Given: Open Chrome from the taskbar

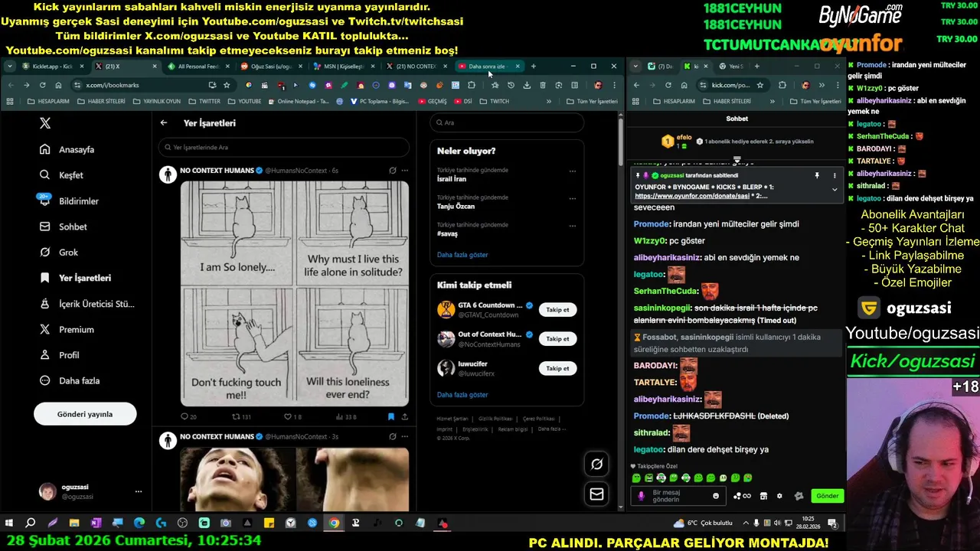Looking at the screenshot, I should tap(334, 523).
